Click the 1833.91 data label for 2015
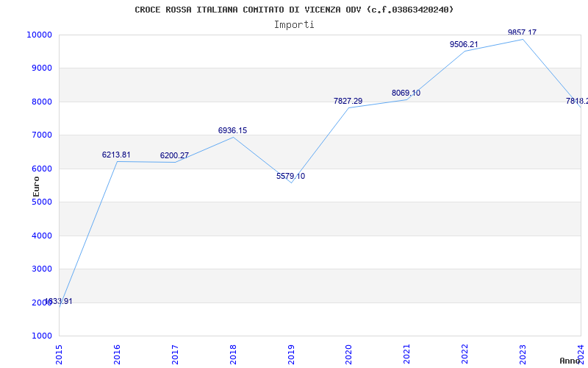 59,301
